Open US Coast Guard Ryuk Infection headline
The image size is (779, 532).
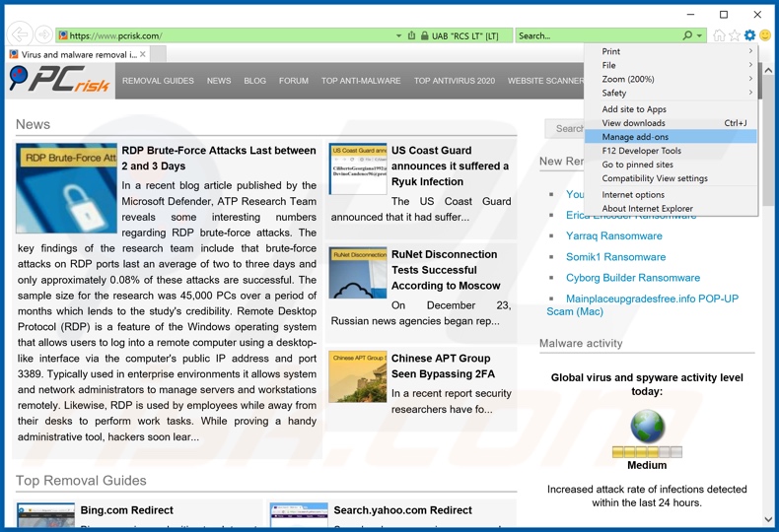[450, 166]
